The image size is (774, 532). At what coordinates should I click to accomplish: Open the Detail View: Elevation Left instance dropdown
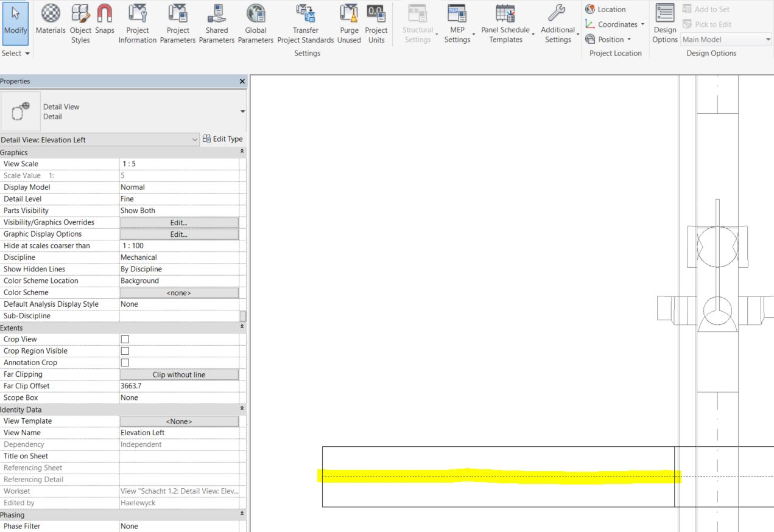pyautogui.click(x=100, y=139)
